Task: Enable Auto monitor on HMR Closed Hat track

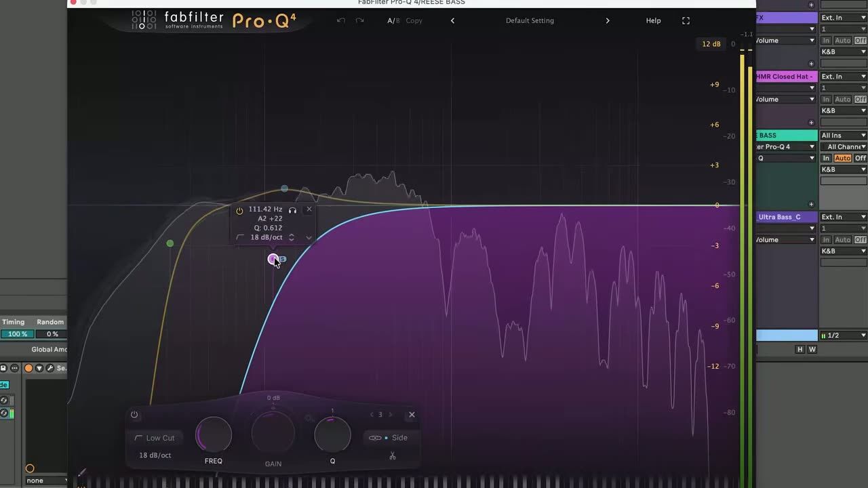Action: [x=842, y=99]
